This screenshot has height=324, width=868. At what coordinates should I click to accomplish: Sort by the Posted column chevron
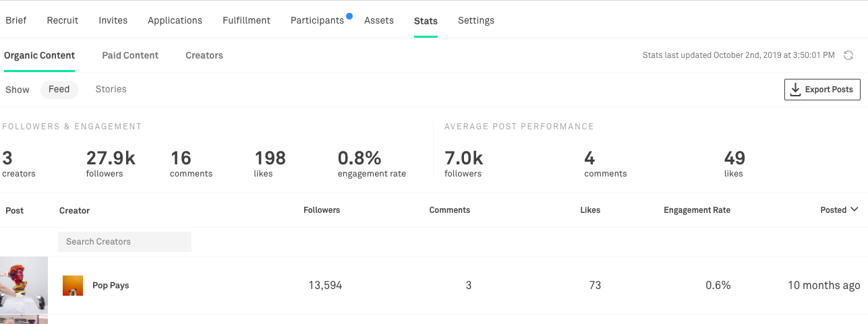click(855, 209)
